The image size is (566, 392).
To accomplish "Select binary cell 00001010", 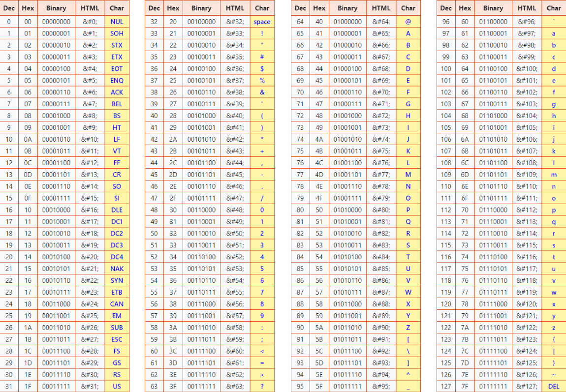I will (56, 139).
